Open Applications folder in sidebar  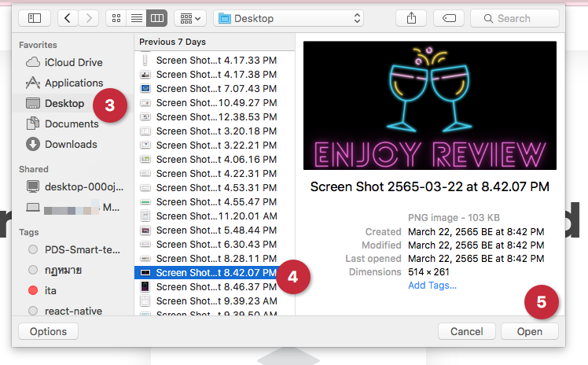tap(73, 83)
